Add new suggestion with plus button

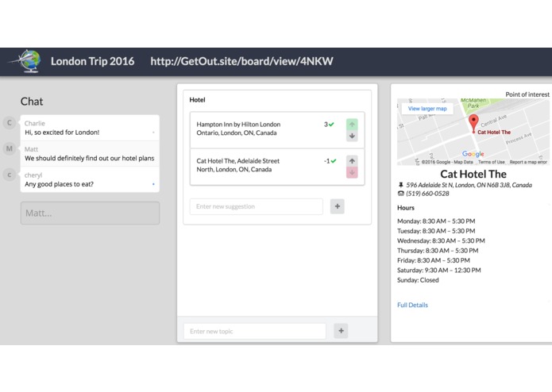pyautogui.click(x=337, y=206)
